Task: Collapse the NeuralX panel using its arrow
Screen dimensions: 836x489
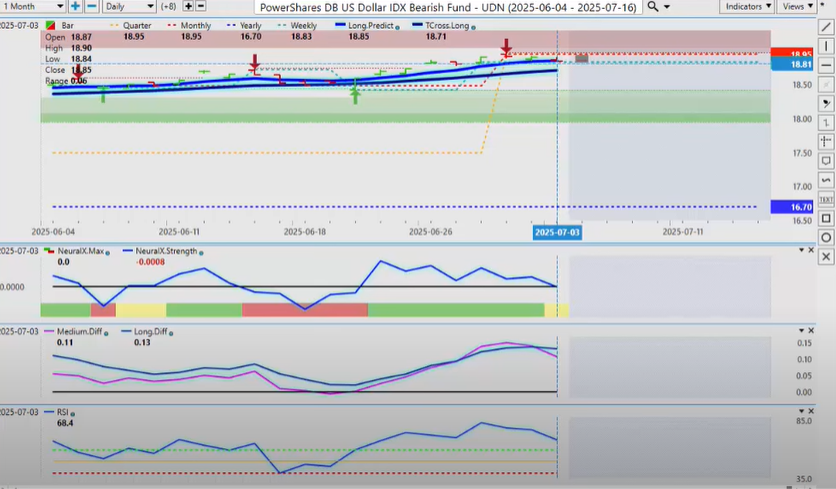Action: tap(813, 249)
